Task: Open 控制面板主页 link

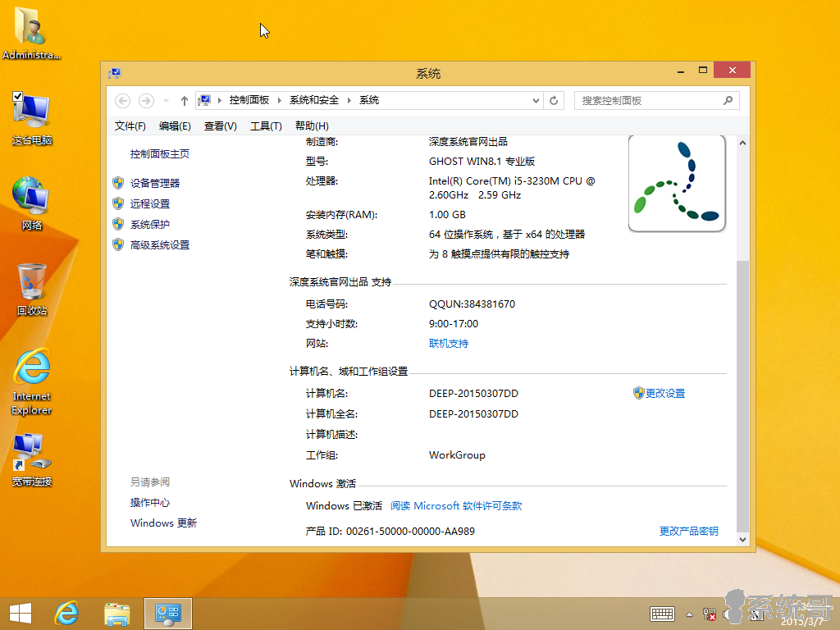Action: point(160,154)
